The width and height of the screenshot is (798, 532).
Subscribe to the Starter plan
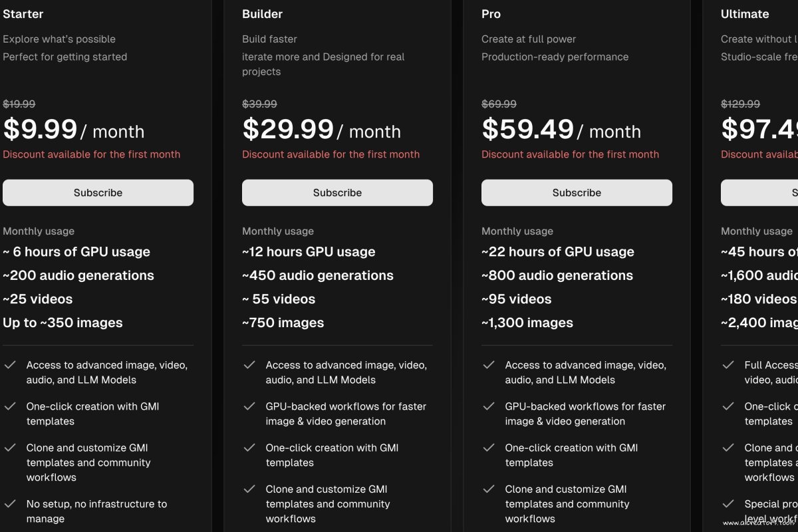pyautogui.click(x=98, y=193)
